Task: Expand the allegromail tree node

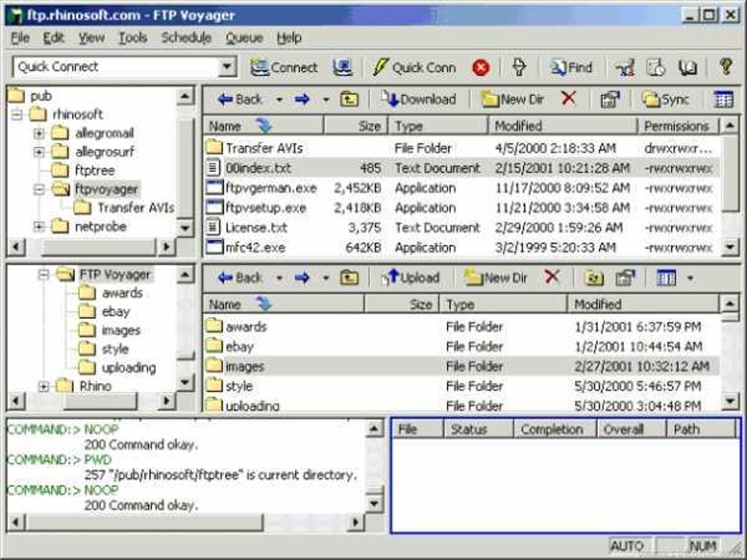Action: [x=39, y=132]
